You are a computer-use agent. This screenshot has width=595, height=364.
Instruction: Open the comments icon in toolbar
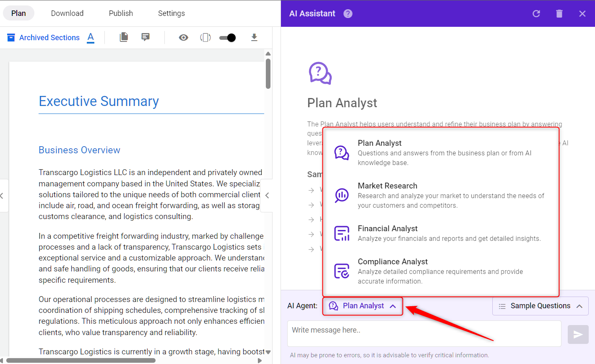pos(146,37)
